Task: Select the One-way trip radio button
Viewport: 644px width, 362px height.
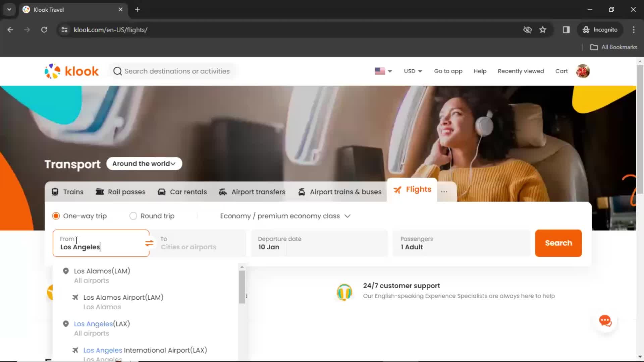Action: (x=56, y=216)
